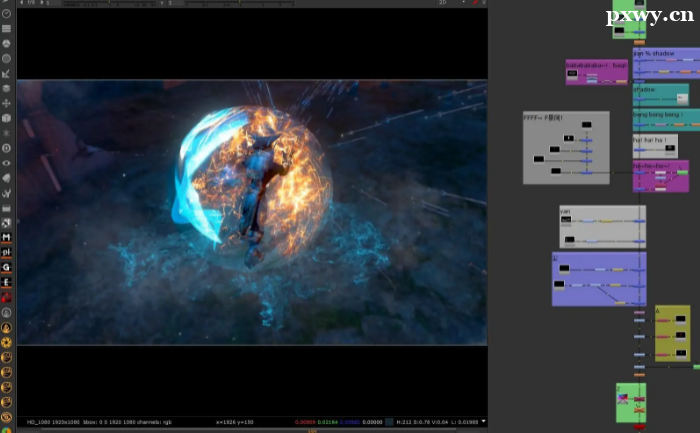Select the 'beng beng beng !' backdrop label
The height and width of the screenshot is (433, 700).
click(x=658, y=115)
